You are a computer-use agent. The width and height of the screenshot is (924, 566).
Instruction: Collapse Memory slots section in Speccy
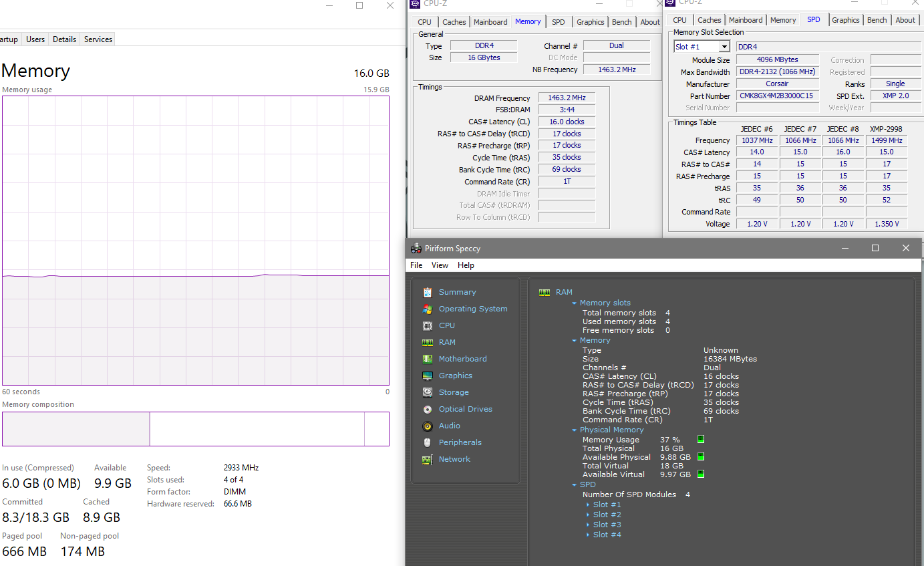coord(574,303)
